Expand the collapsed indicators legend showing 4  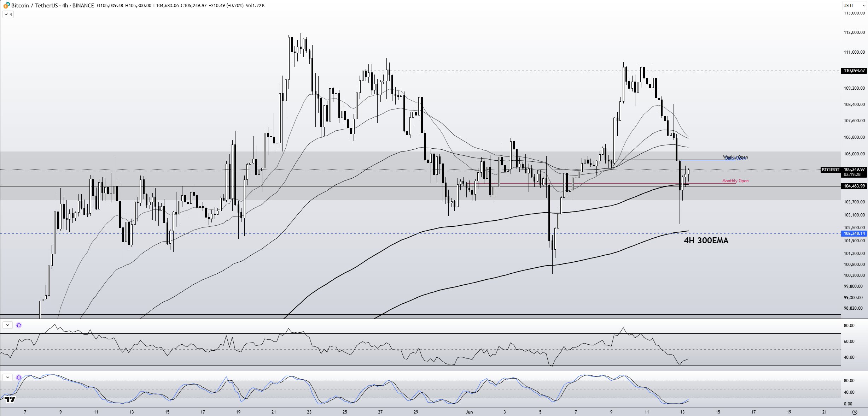(x=8, y=14)
